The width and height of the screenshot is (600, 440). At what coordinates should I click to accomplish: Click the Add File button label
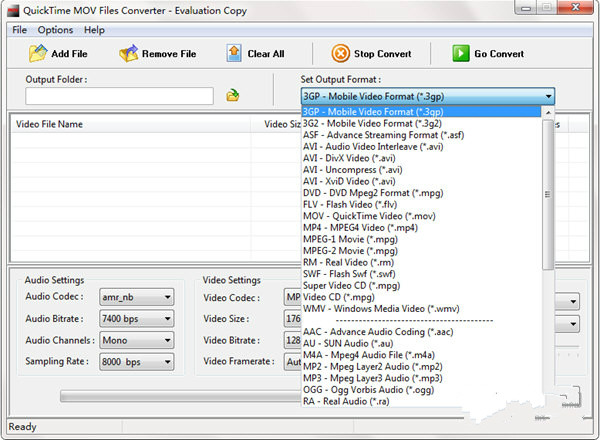pos(69,54)
